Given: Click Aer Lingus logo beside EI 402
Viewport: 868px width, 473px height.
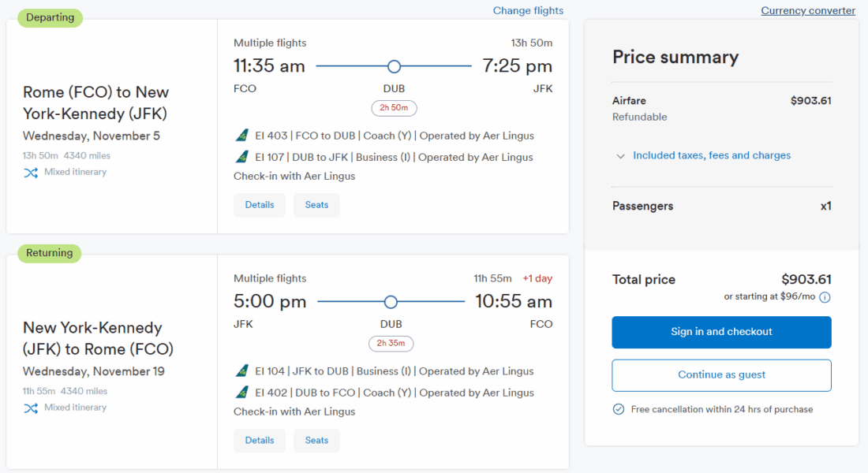Looking at the screenshot, I should click(242, 392).
